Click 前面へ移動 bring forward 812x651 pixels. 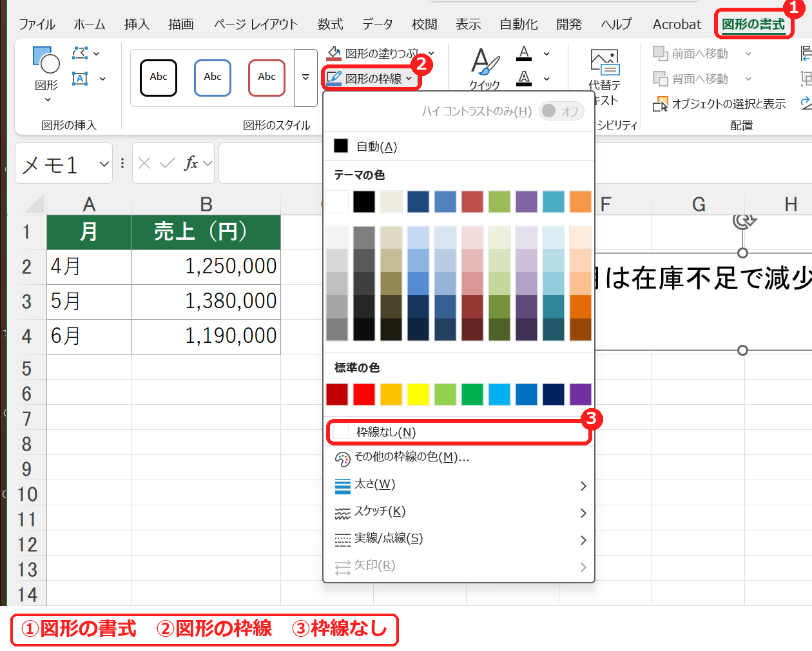pyautogui.click(x=690, y=53)
